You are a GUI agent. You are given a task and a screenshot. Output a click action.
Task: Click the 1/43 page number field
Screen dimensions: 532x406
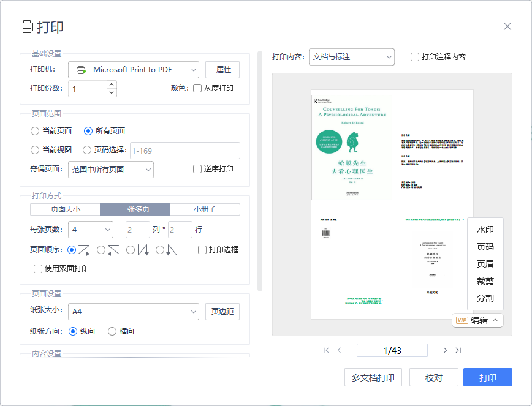click(392, 350)
